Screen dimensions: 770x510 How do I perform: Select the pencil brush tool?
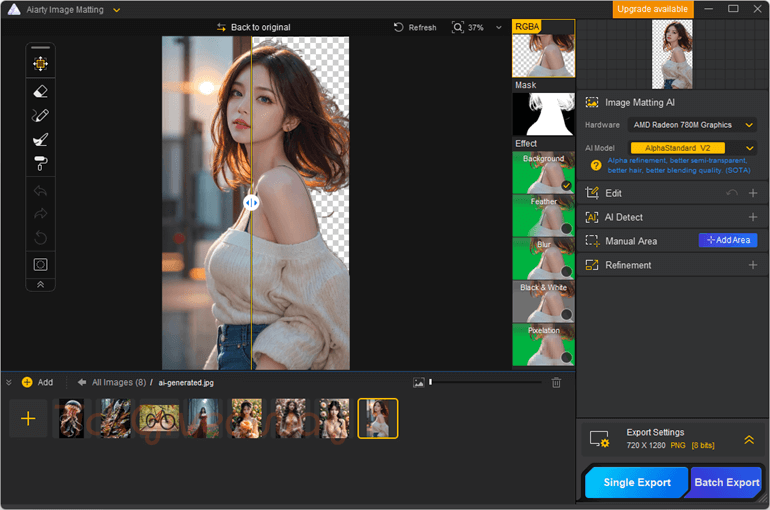click(x=40, y=116)
